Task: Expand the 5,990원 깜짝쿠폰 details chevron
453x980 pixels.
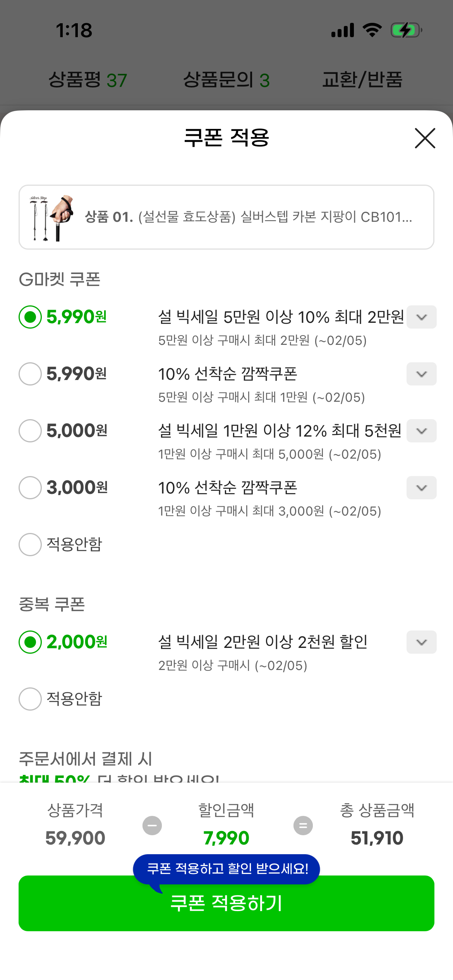Action: [421, 374]
